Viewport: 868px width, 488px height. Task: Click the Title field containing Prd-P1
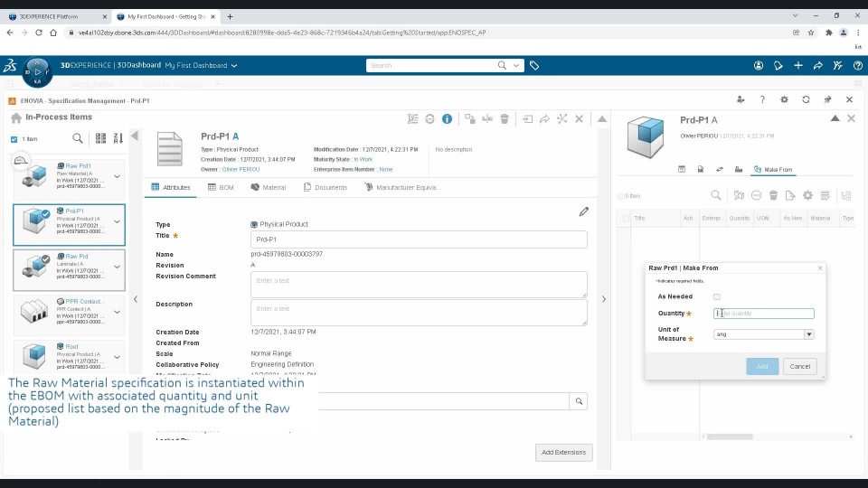point(419,239)
